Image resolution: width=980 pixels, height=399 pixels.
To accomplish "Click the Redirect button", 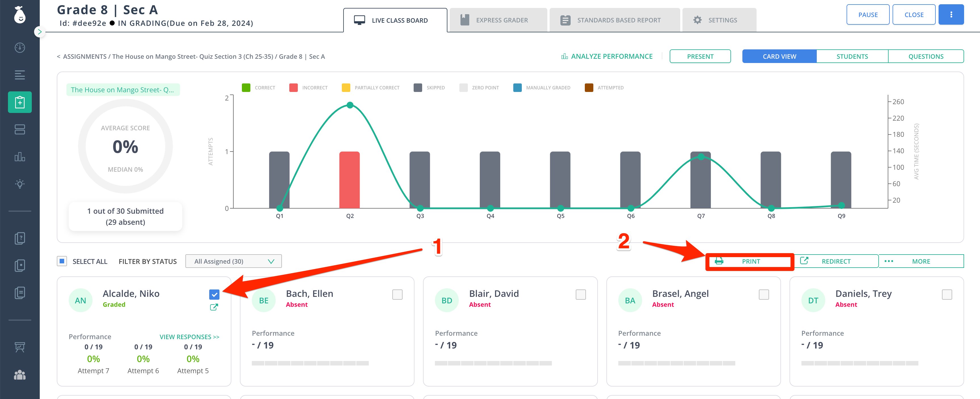I will (x=836, y=261).
